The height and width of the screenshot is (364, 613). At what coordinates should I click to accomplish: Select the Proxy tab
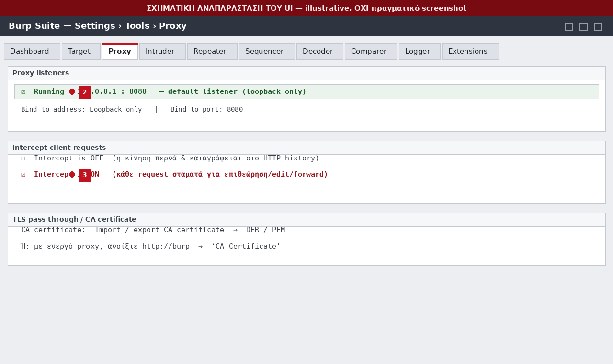point(120,51)
